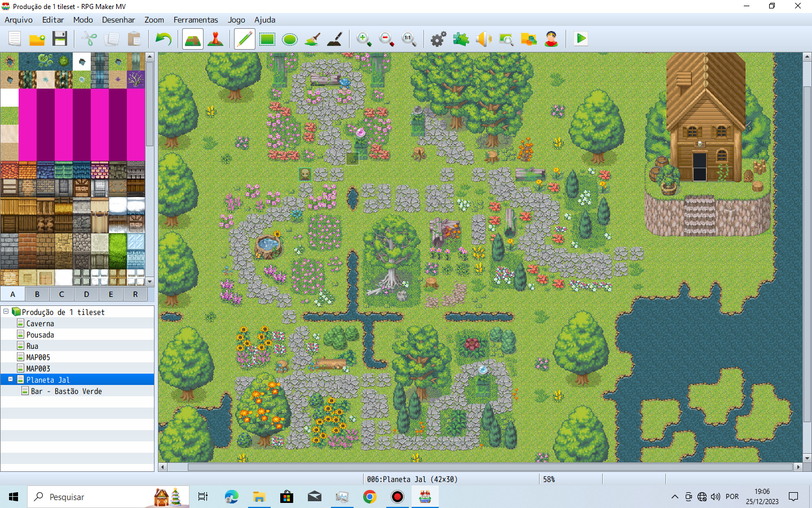Select the Caverna map
Image resolution: width=812 pixels, height=508 pixels.
(40, 323)
